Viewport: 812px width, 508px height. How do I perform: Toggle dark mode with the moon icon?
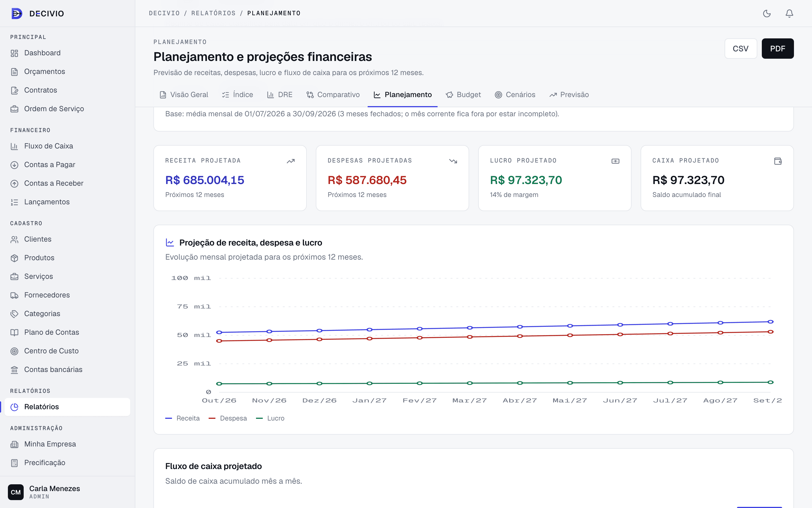coord(767,14)
